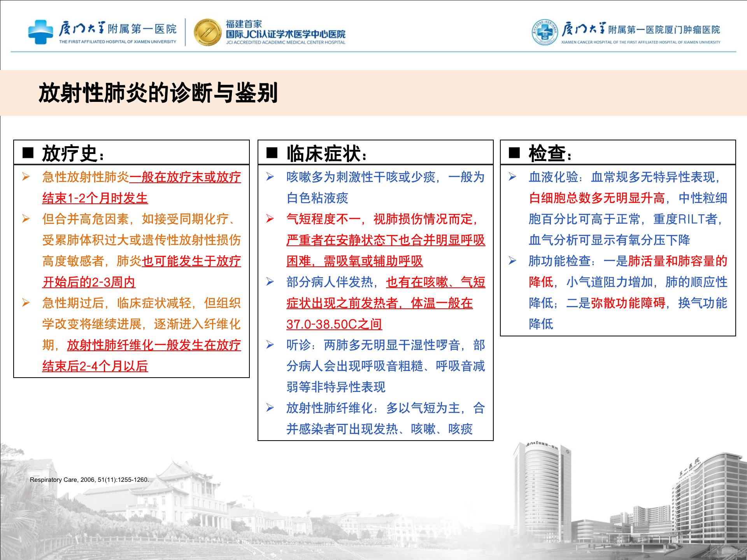Click header text 附属第一医院

tap(142, 29)
